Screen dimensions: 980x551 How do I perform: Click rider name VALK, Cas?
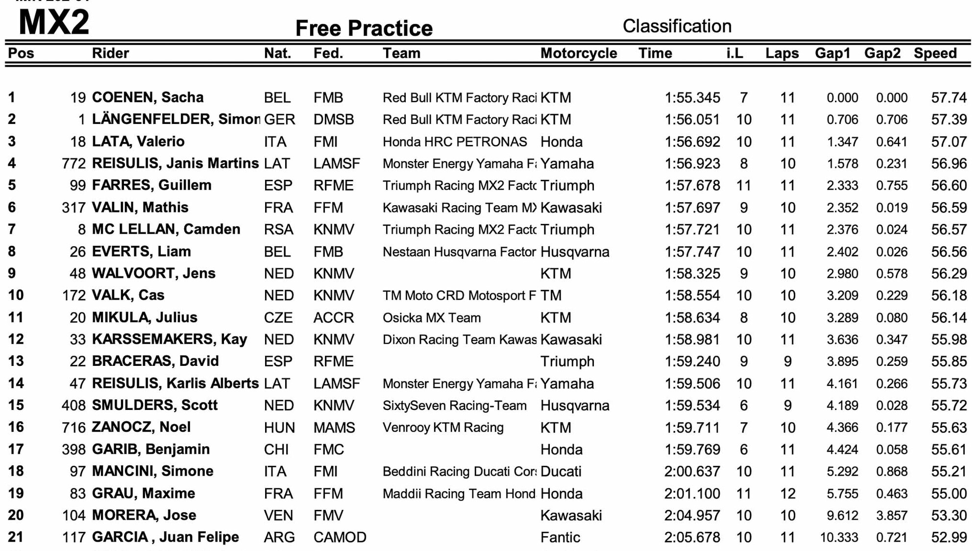pyautogui.click(x=128, y=295)
